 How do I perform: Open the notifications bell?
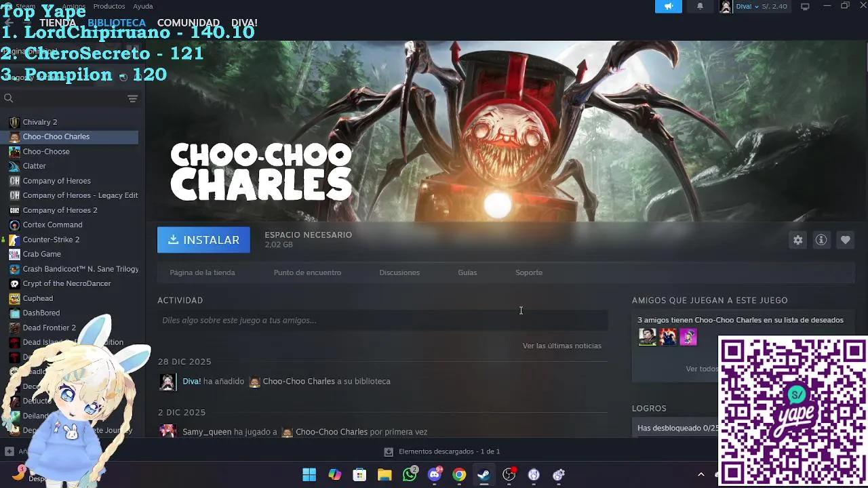tap(700, 6)
